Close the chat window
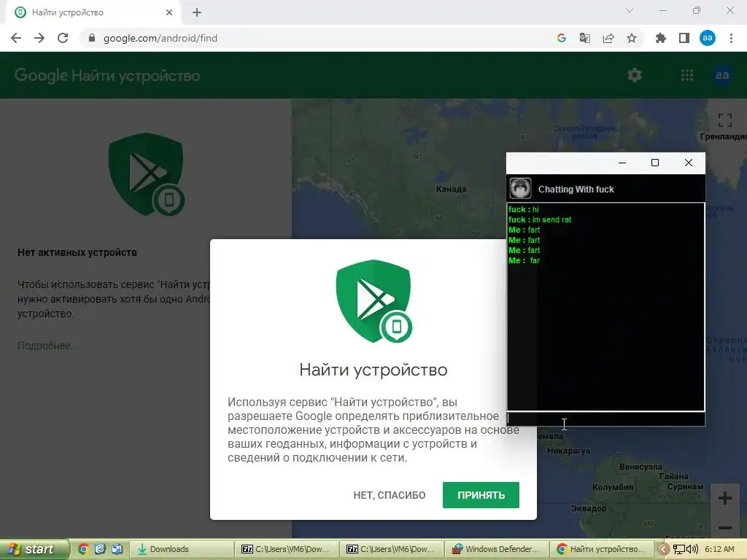This screenshot has height=560, width=747. tap(689, 163)
